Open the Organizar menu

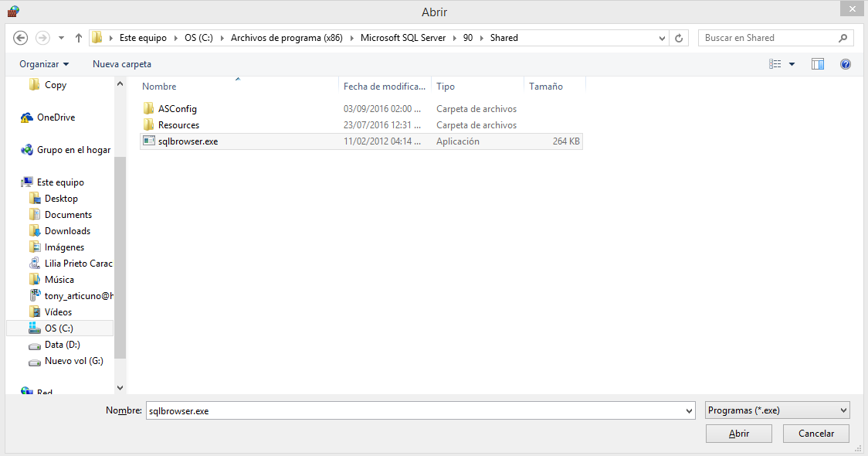(39, 63)
